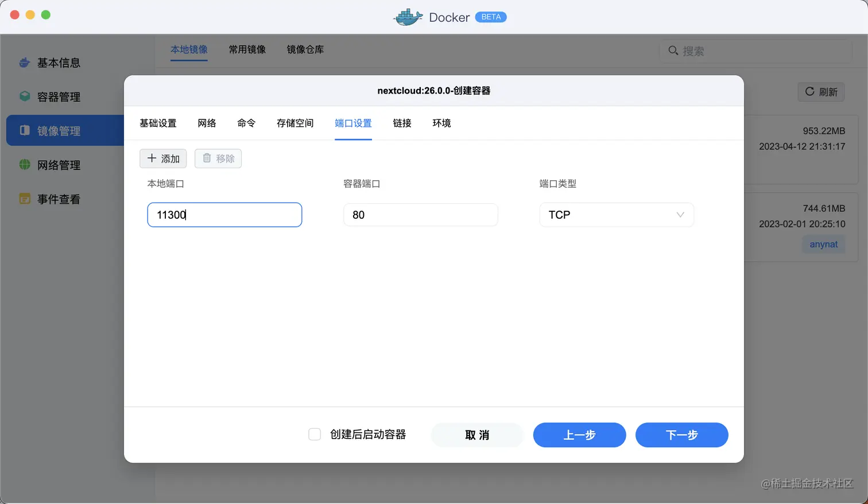Click the trash icon on 移除

click(x=207, y=158)
